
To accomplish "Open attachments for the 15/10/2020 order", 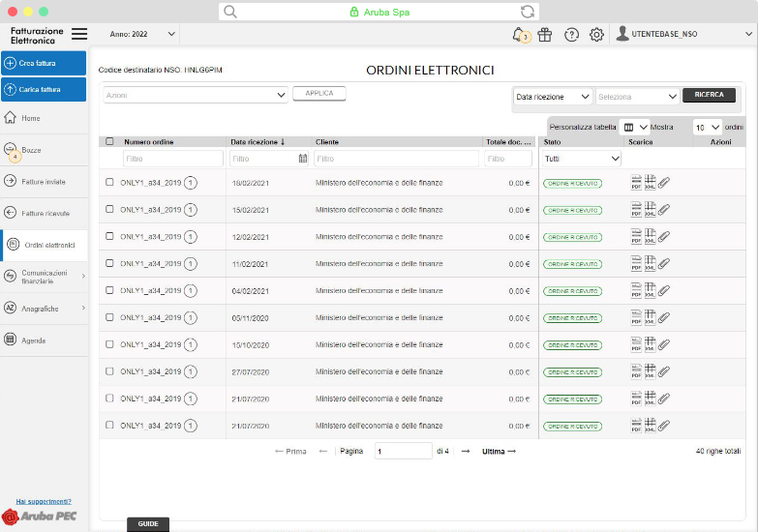I will [664, 345].
